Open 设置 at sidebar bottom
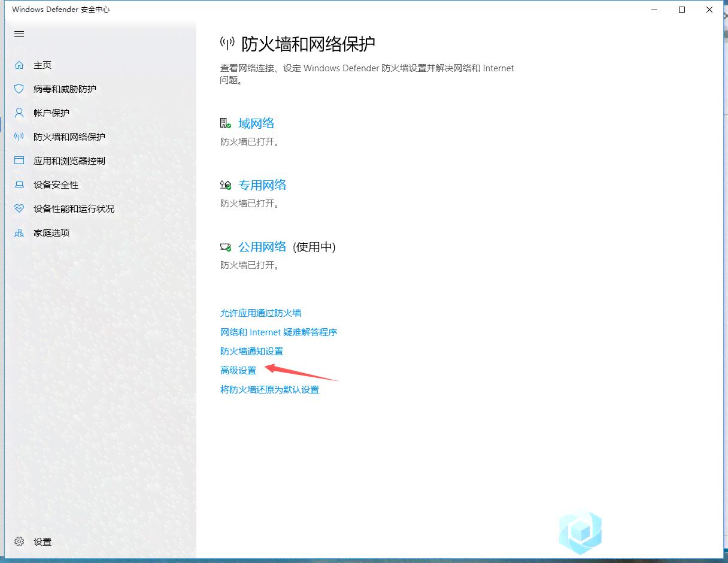 point(43,541)
